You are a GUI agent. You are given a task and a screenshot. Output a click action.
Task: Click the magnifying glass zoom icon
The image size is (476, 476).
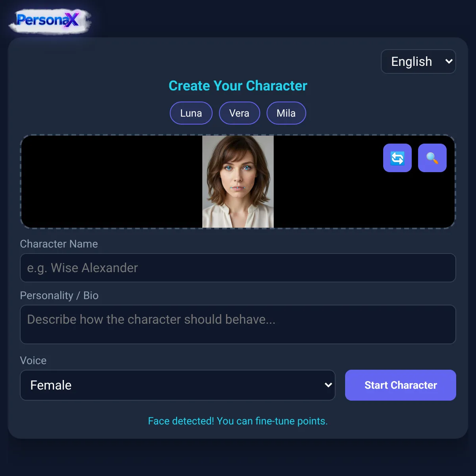pos(432,158)
